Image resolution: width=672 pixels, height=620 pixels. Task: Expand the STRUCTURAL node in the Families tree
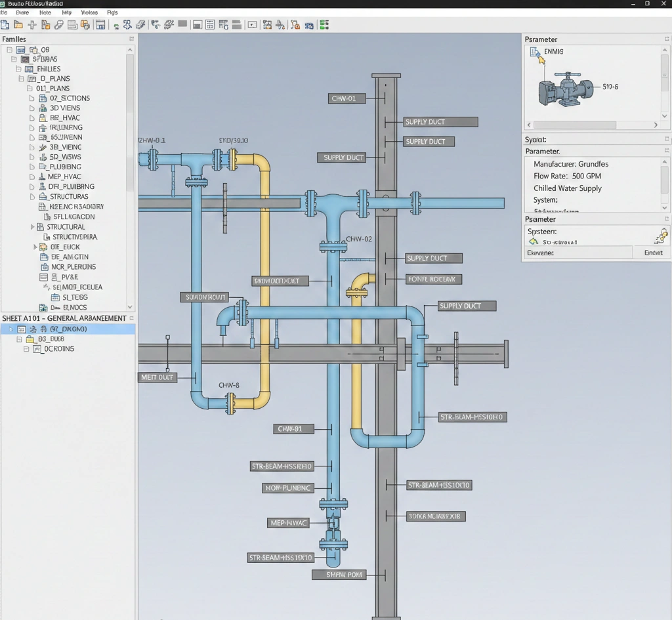(x=32, y=227)
